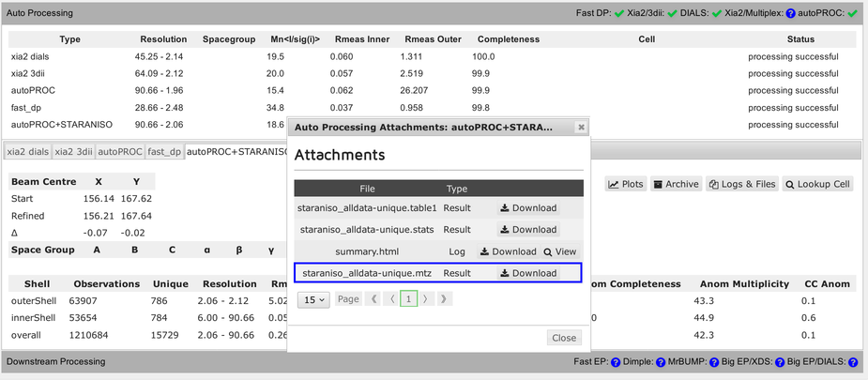Click the Rmeas Outer column header
This screenshot has height=380, width=868.
click(431, 39)
